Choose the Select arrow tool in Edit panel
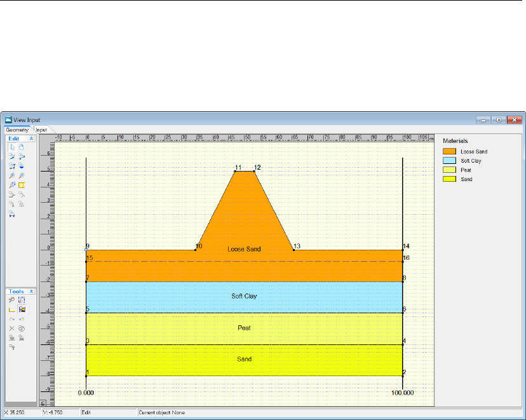526x420 pixels. pyautogui.click(x=12, y=147)
